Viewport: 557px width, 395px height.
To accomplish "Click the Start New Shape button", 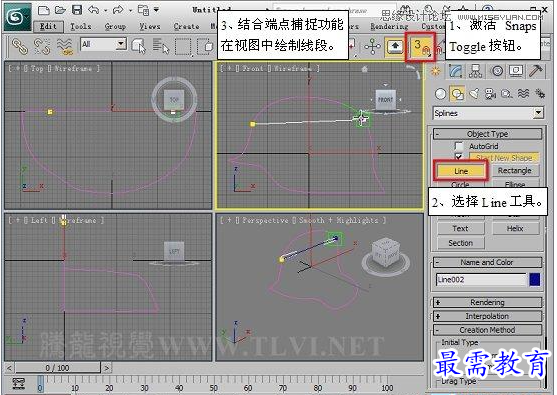I will click(504, 158).
